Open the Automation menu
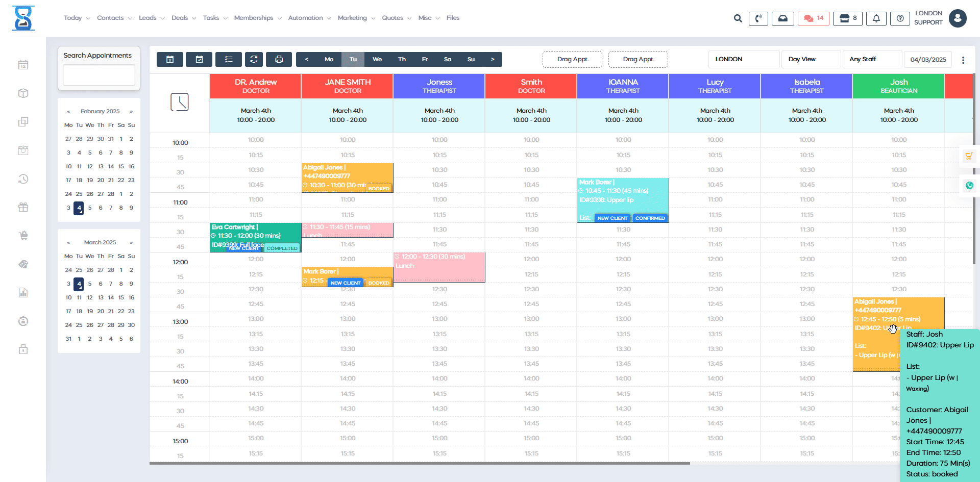980x482 pixels. (306, 18)
